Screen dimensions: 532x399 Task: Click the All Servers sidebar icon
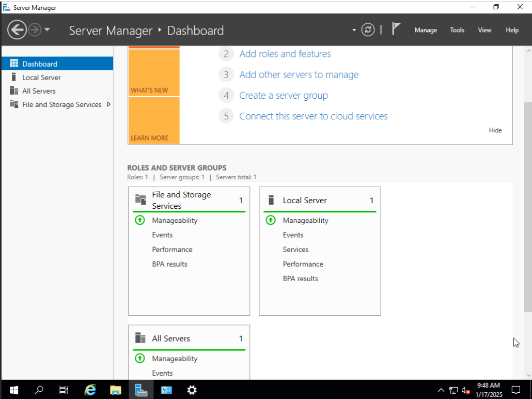click(14, 90)
